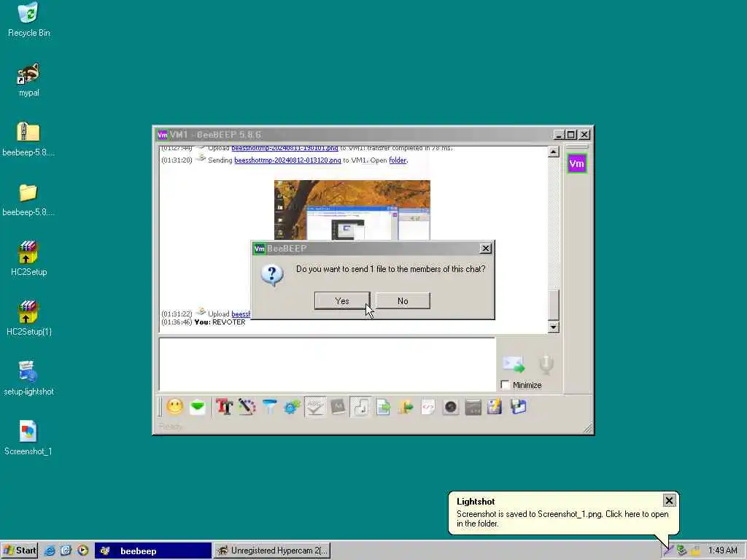Click the green envelope toolbar icon
This screenshot has width=747, height=560.
pos(198,407)
